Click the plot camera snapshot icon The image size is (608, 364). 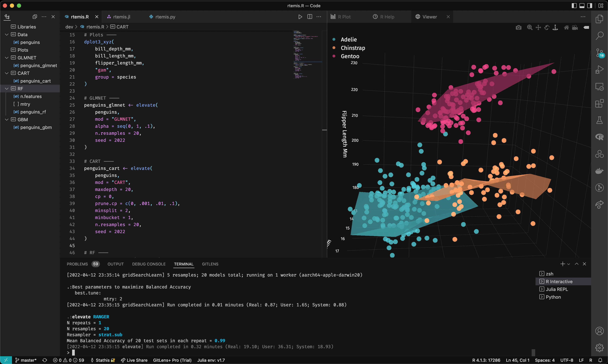coord(518,27)
